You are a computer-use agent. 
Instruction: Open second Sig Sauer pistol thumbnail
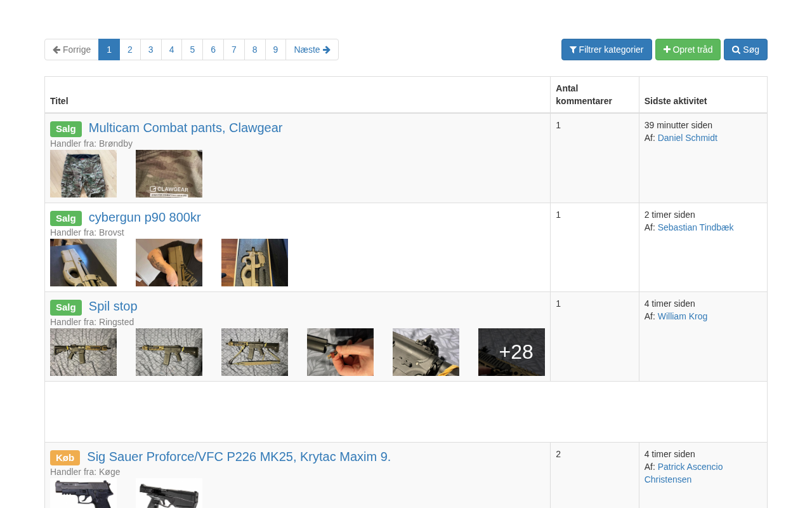[x=169, y=493]
